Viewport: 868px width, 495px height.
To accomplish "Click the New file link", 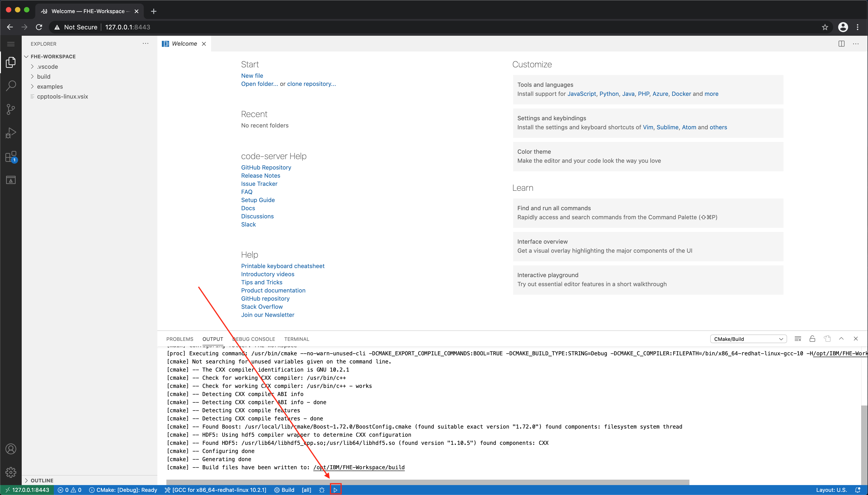I will (x=252, y=76).
